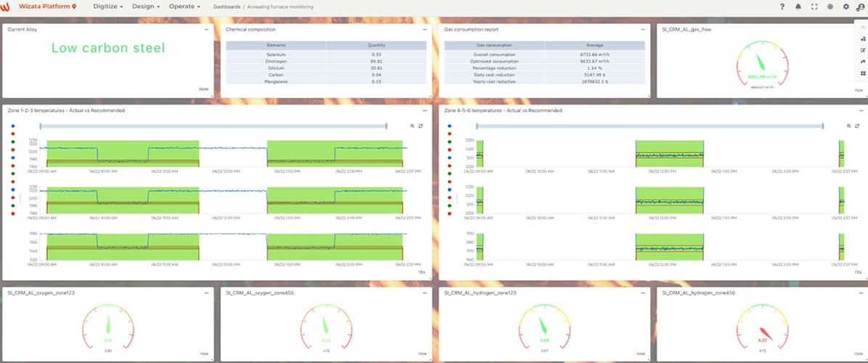Click the edit dashboard pencil icon
Image resolution: width=868 pixels, height=363 pixels.
point(863,50)
